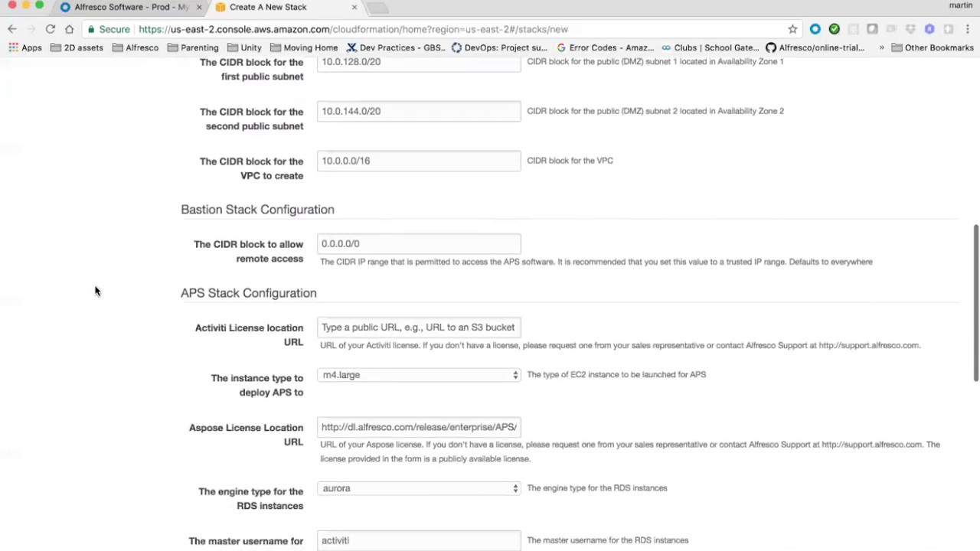Bookmark this page with the star icon

(x=792, y=29)
